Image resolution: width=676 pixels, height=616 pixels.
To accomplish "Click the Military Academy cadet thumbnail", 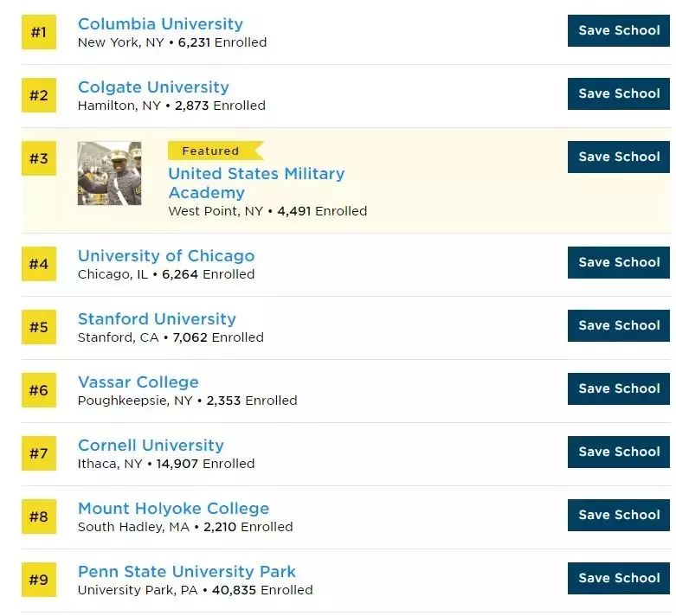I will point(109,173).
